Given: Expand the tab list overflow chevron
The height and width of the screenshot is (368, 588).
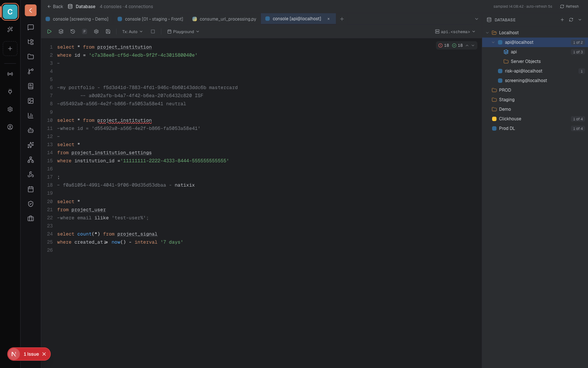Looking at the screenshot, I should pyautogui.click(x=477, y=19).
